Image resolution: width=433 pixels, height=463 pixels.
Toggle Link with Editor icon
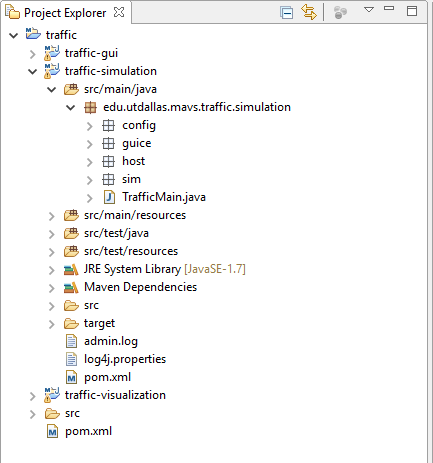[x=309, y=12]
